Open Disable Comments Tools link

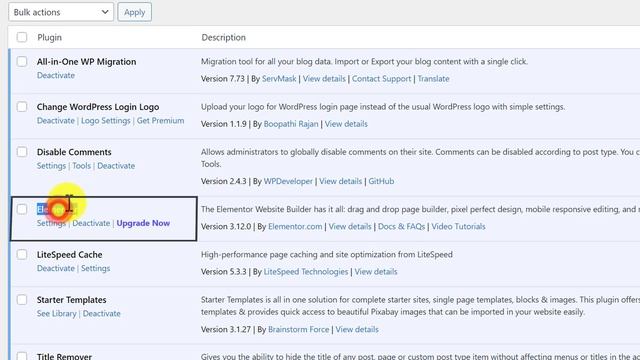[x=82, y=166]
